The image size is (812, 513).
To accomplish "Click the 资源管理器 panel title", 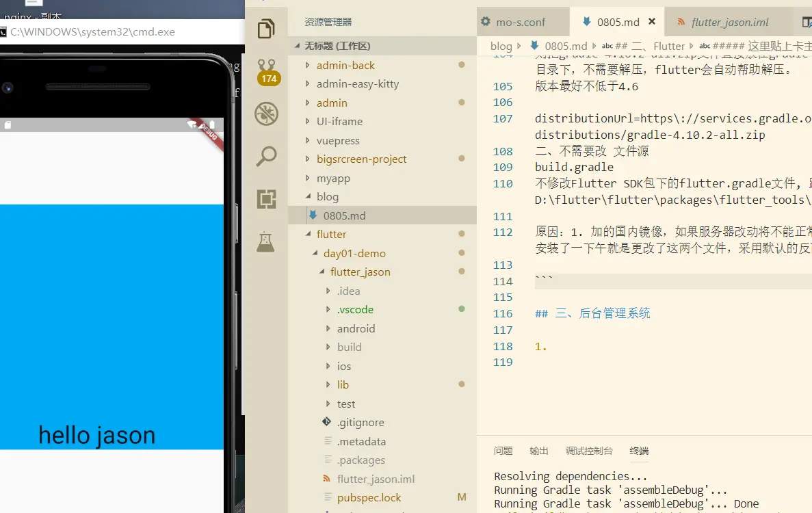I will (x=328, y=23).
